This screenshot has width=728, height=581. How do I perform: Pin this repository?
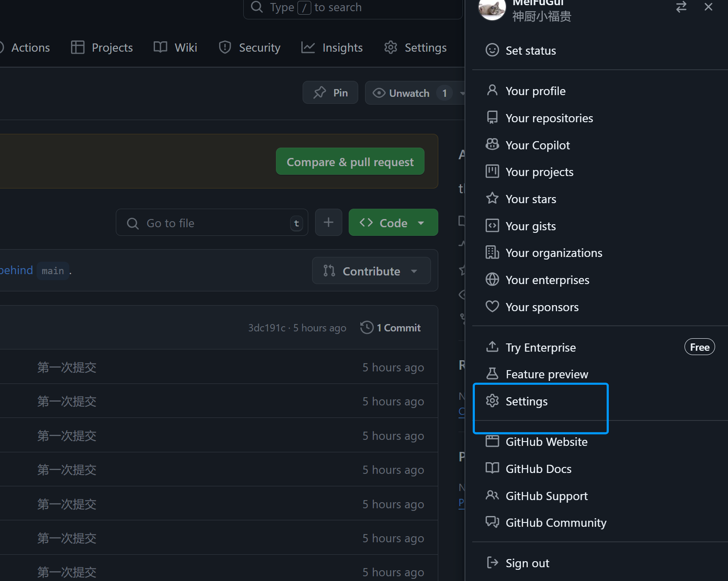330,93
